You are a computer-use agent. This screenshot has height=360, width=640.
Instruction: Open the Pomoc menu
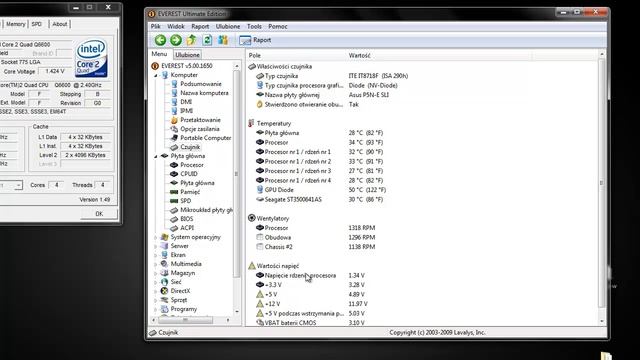[278, 27]
